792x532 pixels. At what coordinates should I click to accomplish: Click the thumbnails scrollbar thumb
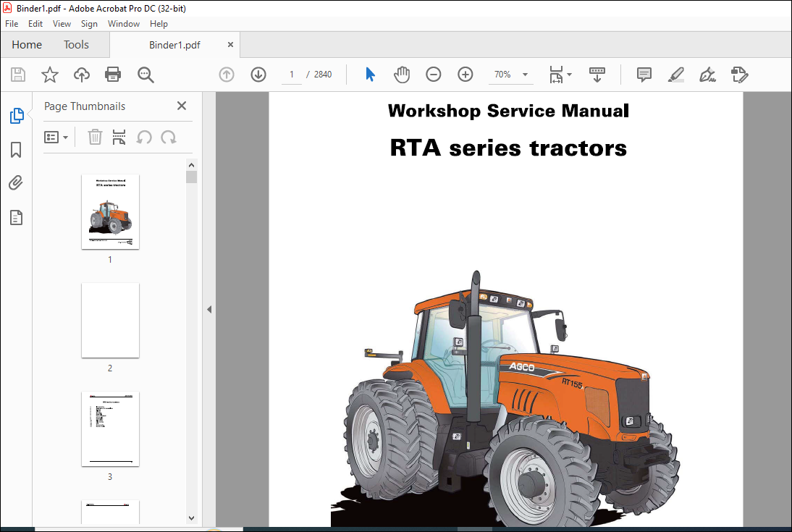coord(191,177)
